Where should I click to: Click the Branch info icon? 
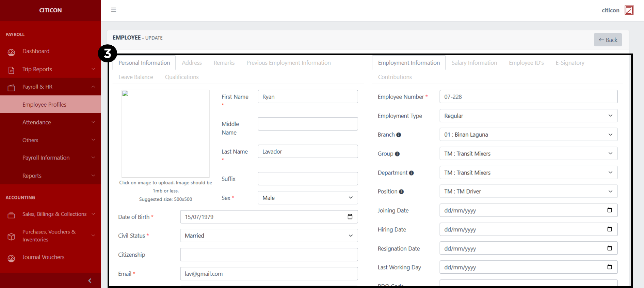[x=399, y=135]
